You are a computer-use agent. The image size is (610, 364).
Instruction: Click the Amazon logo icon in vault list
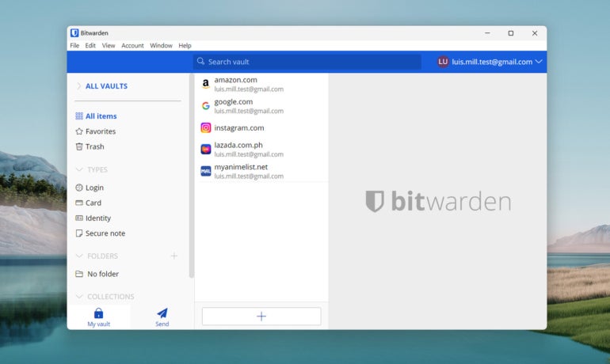point(205,84)
